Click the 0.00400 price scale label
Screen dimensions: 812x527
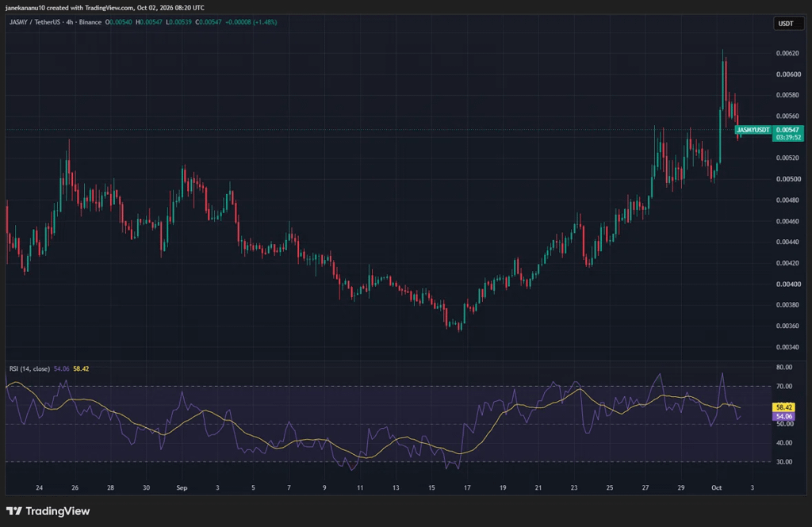click(x=788, y=285)
